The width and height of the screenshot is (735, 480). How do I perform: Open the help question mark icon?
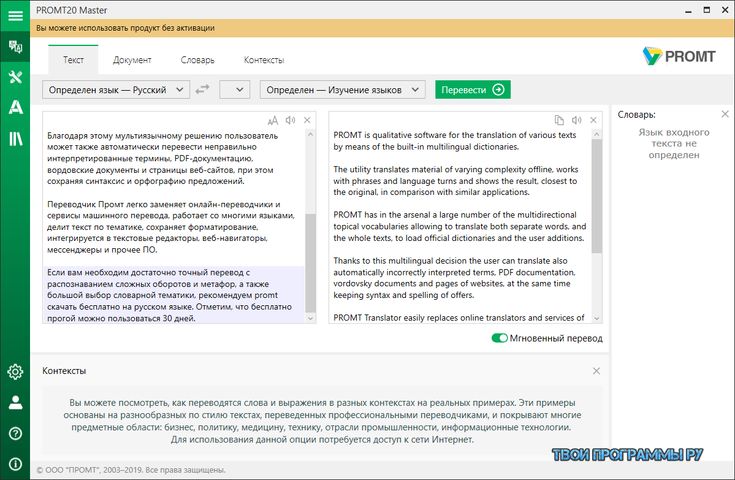click(15, 433)
